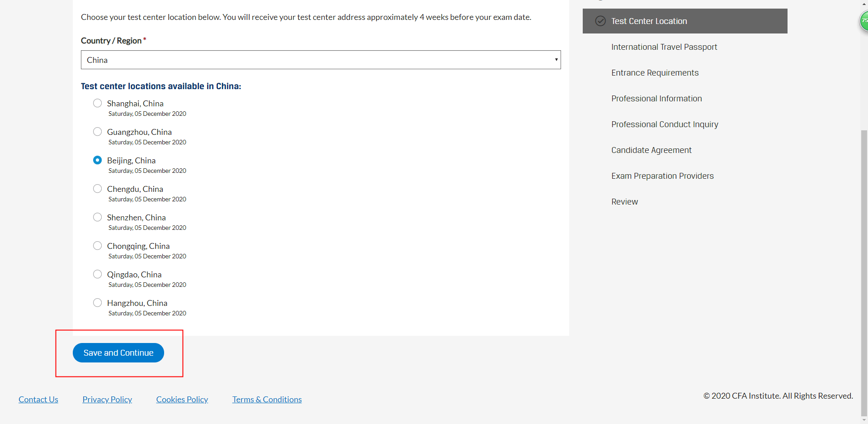Click date text under Shanghai, China
This screenshot has height=424, width=868.
[147, 114]
